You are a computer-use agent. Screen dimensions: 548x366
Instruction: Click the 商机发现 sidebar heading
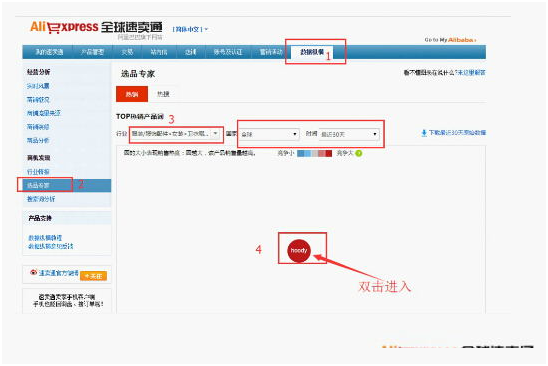38,158
